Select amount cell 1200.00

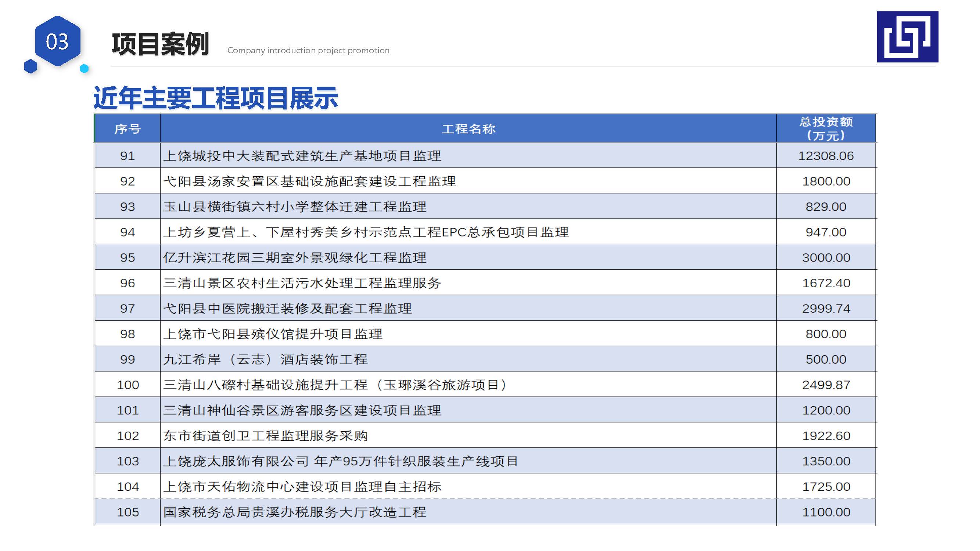tap(826, 410)
